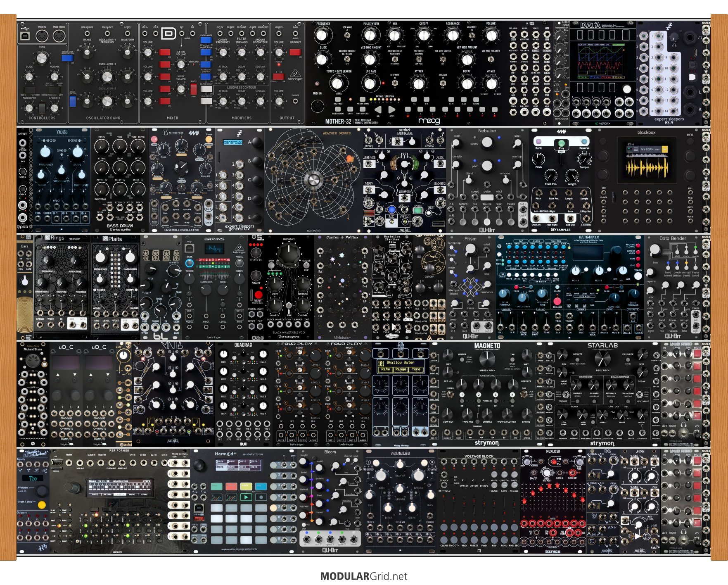Tap the yellow track pad on Hermod+
The height and width of the screenshot is (585, 728).
[246, 486]
